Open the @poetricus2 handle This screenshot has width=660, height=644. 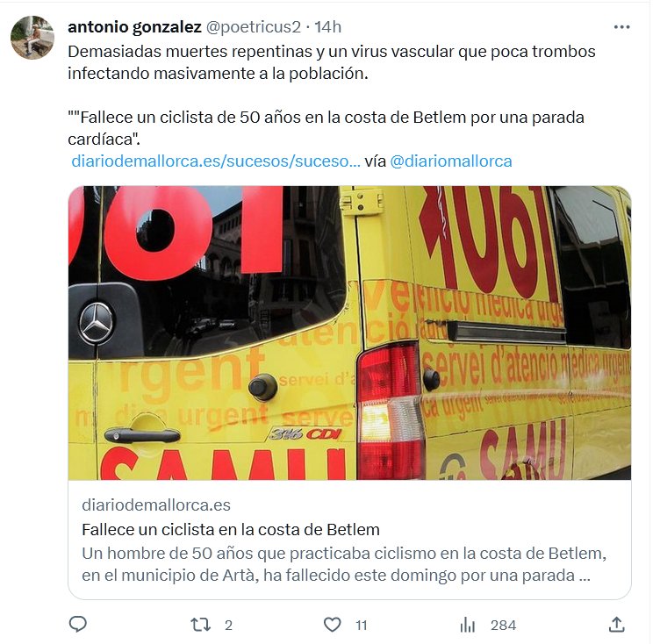(x=254, y=27)
